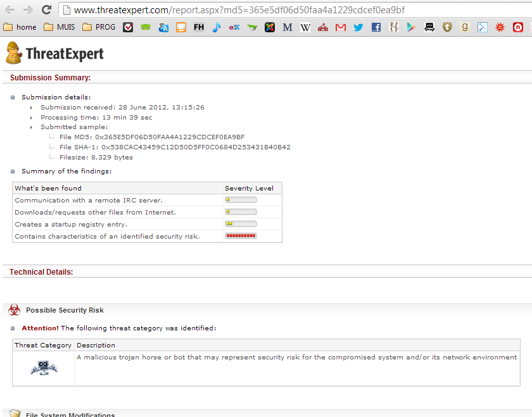Open the Goodreads g bookmark
Image resolution: width=532 pixels, height=417 pixels.
465,27
